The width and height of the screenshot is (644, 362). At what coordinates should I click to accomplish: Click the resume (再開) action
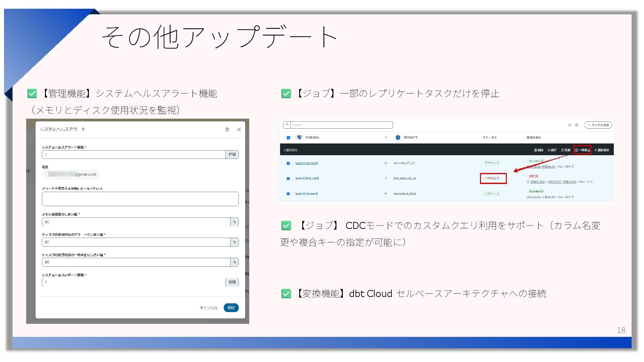point(566,150)
